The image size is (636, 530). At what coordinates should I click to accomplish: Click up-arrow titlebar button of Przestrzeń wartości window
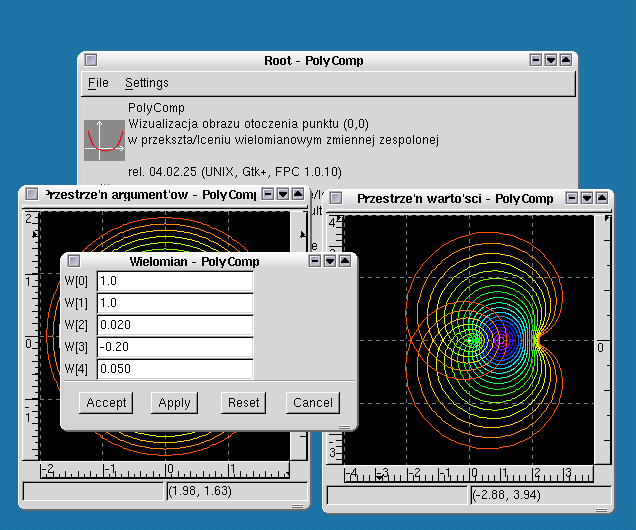click(600, 199)
